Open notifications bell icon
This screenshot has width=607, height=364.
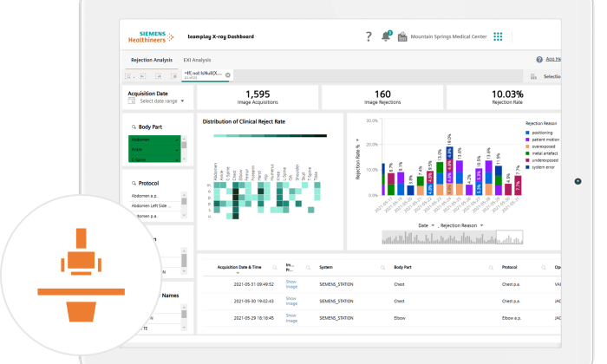point(386,36)
